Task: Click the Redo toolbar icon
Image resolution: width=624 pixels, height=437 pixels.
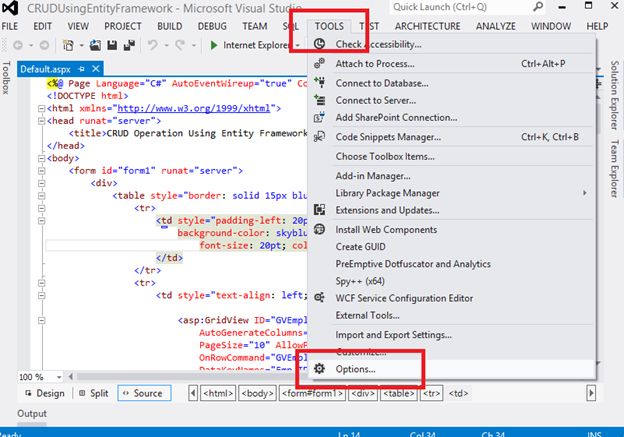Action: pyautogui.click(x=180, y=45)
